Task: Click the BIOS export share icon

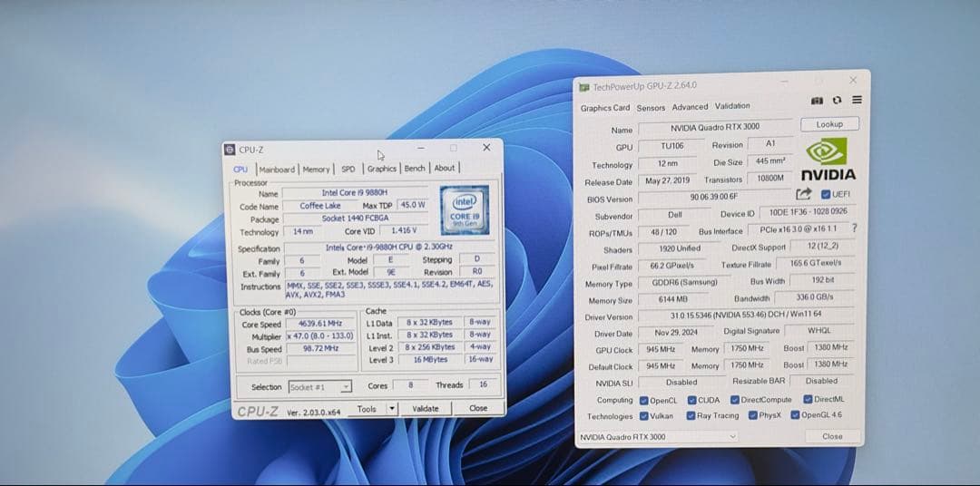Action: pos(804,194)
